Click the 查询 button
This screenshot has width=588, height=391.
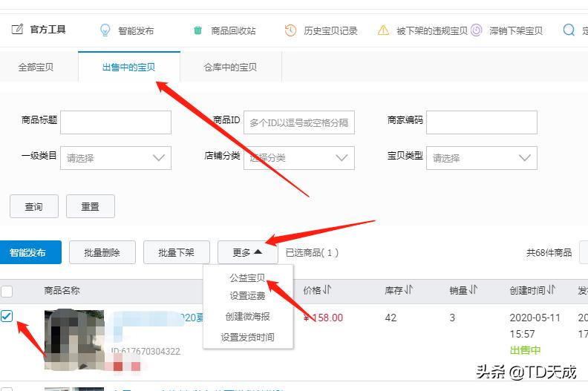click(x=34, y=206)
